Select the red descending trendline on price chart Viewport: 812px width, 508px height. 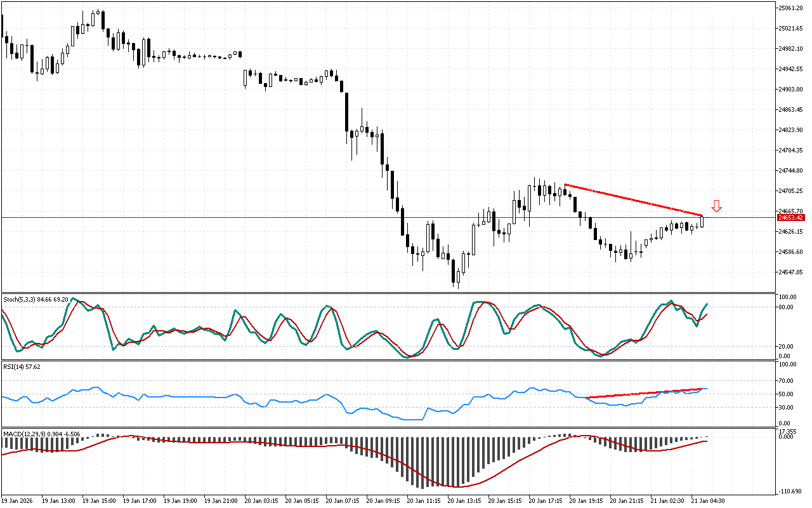(633, 201)
